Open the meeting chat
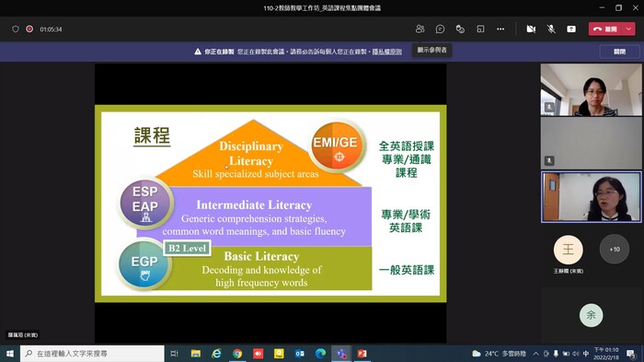Image resolution: width=644 pixels, height=362 pixels. click(440, 29)
